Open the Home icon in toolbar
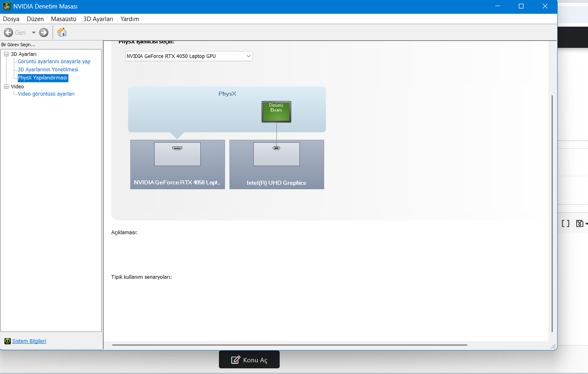 [x=62, y=32]
